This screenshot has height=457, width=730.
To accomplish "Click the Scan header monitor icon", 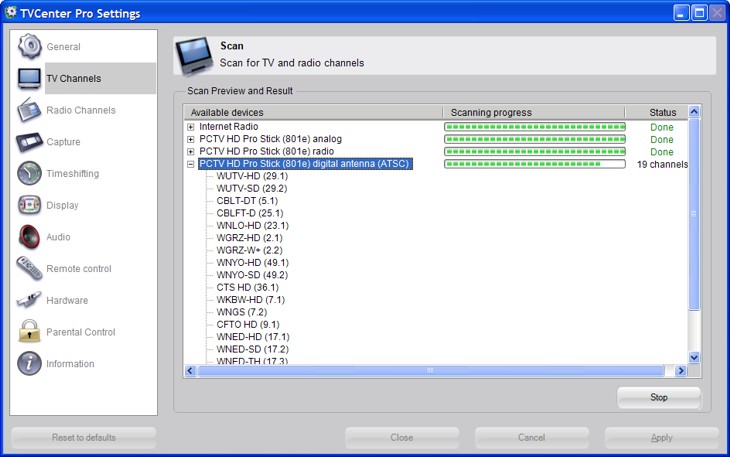I will click(x=194, y=55).
